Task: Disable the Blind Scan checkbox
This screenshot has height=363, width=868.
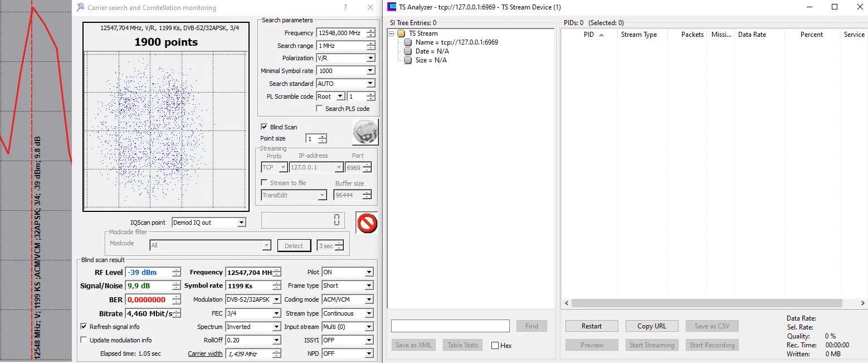Action: (264, 127)
